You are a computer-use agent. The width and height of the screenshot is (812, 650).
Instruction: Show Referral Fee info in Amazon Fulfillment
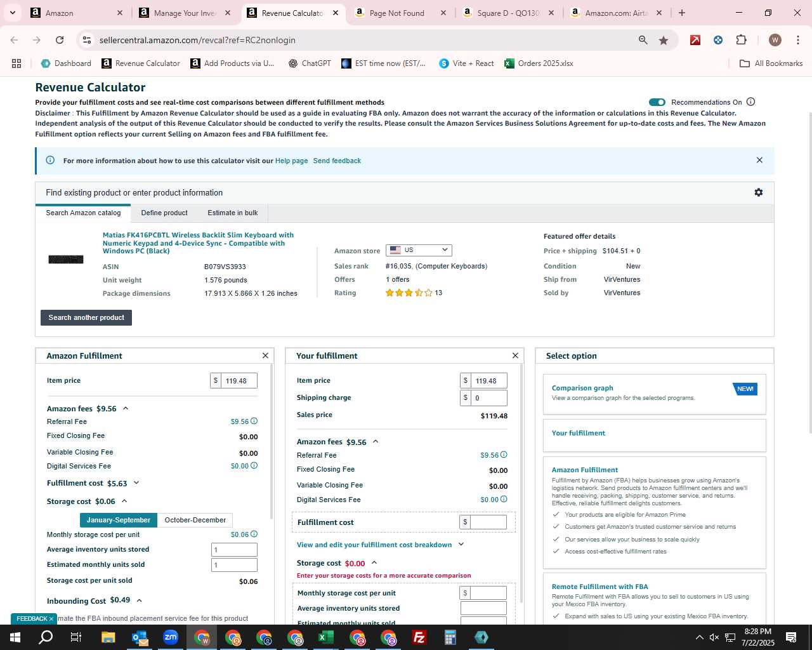(254, 421)
